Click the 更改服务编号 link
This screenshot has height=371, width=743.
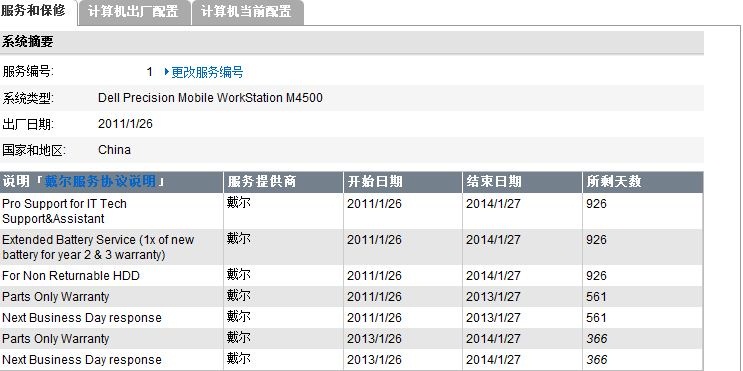207,72
